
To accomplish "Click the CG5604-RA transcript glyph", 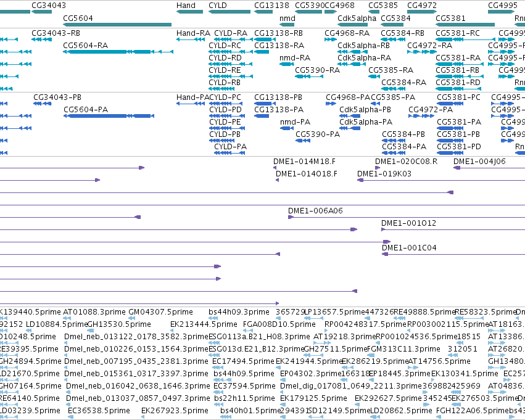I will pos(118,52).
